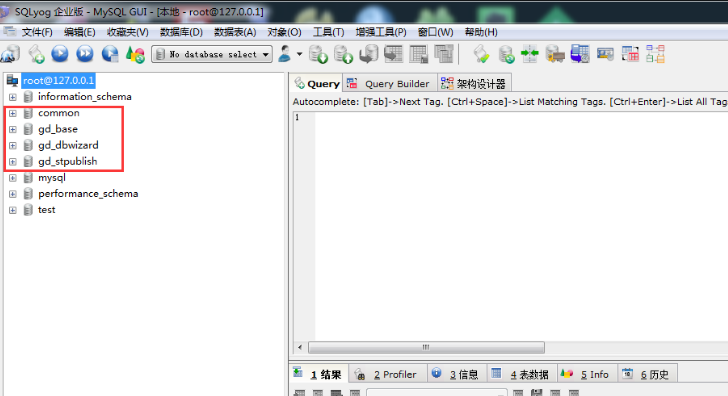Select the mysql database label
The image size is (728, 396).
coord(52,178)
